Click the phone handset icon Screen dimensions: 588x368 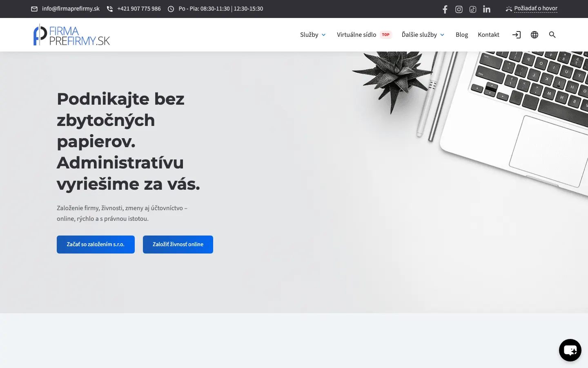110,9
